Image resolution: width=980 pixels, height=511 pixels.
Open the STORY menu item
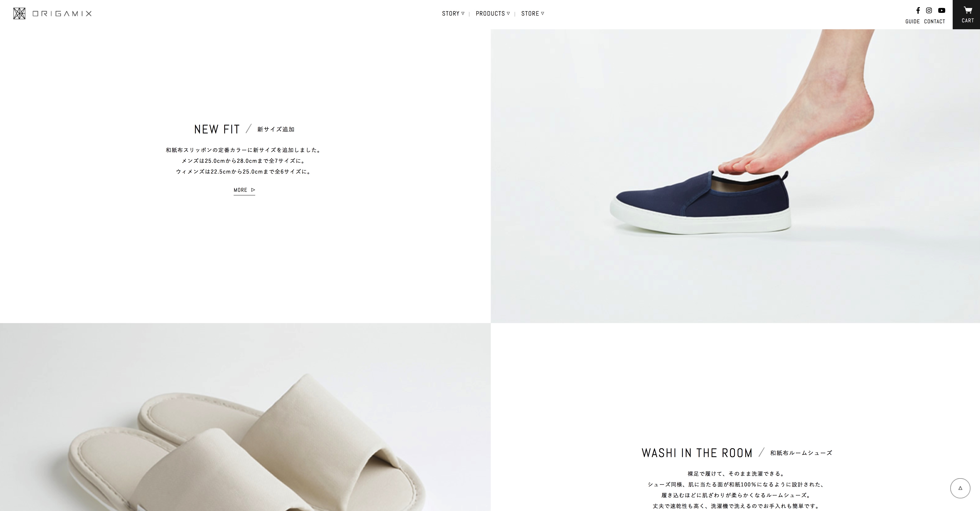click(x=451, y=13)
